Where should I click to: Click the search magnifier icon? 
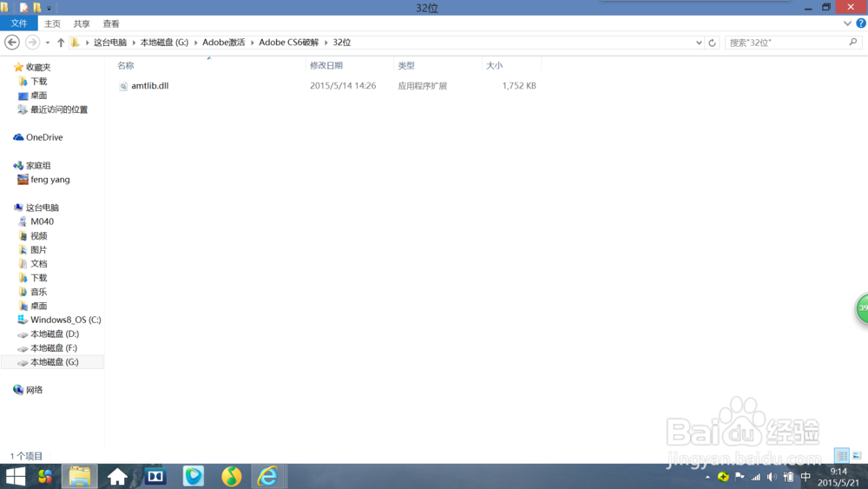click(853, 42)
